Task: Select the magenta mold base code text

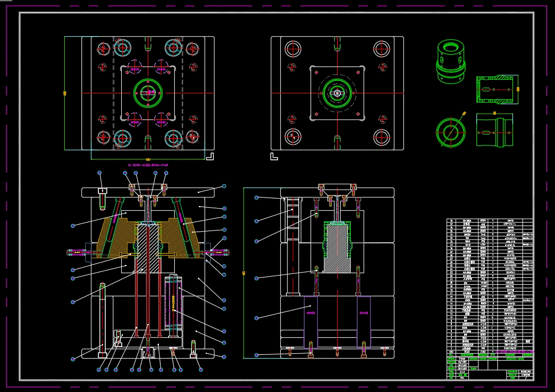Action: coord(148,165)
